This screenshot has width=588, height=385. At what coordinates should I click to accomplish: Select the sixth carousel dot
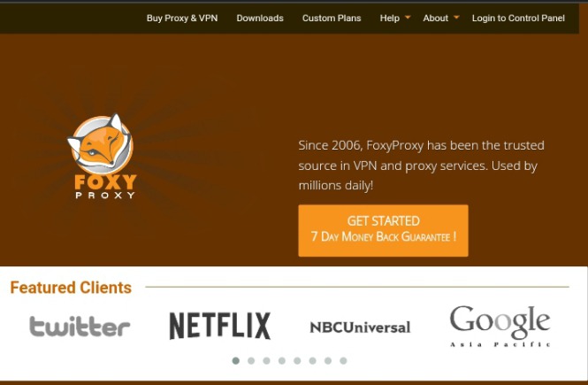coord(312,360)
